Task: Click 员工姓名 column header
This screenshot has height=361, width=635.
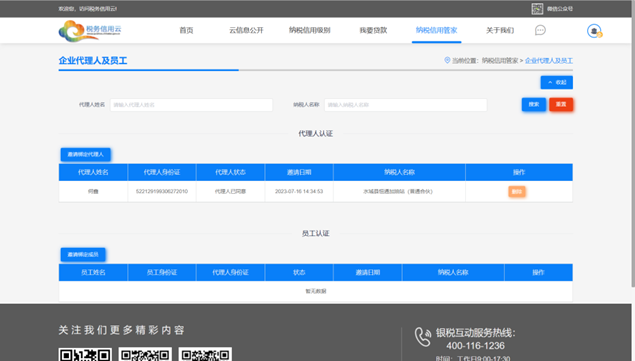Action: (x=93, y=272)
